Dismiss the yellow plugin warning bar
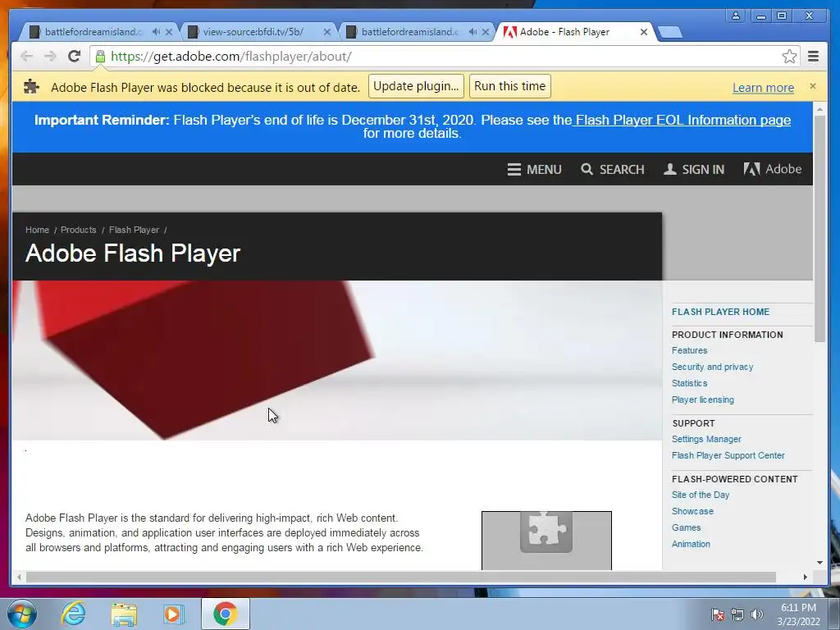The width and height of the screenshot is (840, 630). pos(813,86)
